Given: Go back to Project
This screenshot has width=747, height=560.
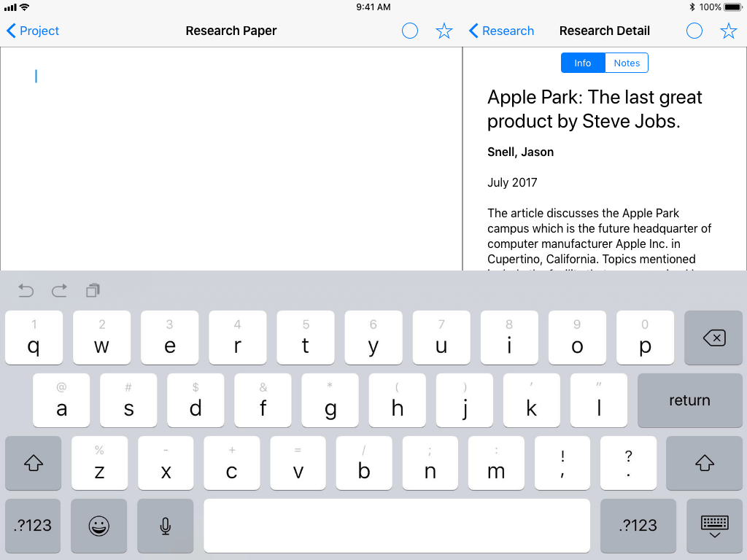Looking at the screenshot, I should [32, 31].
